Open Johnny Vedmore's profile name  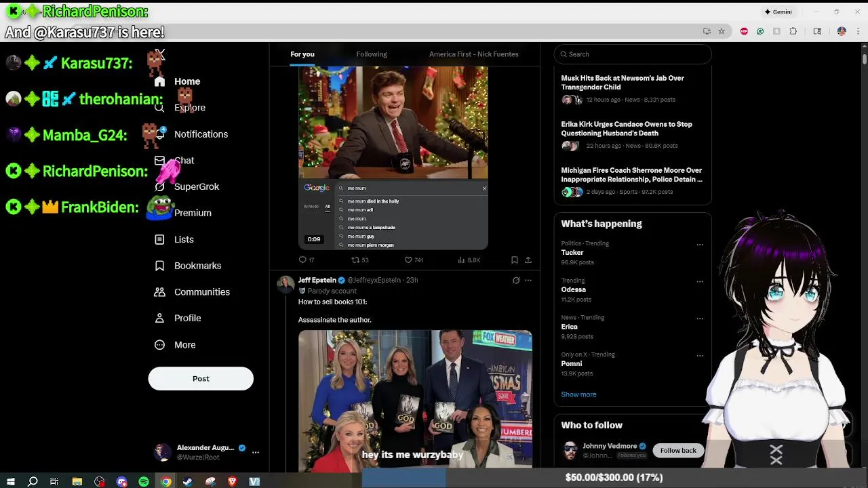(610, 446)
